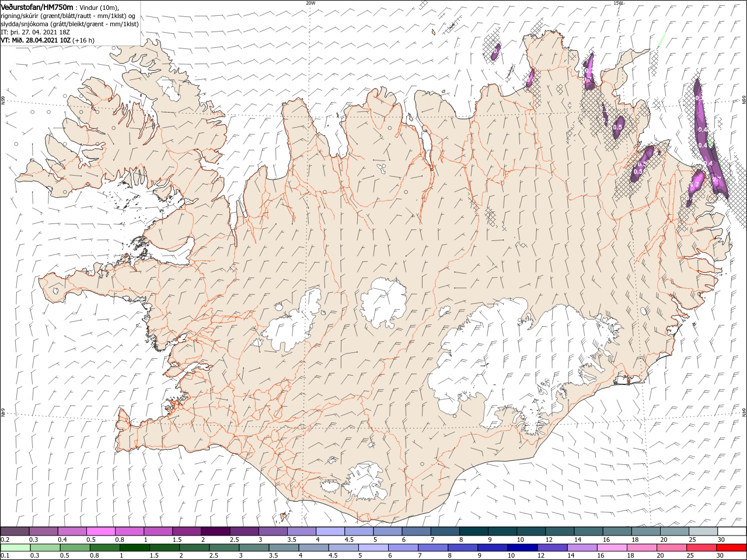Click the pale green lower swatch at 0.1

[15, 548]
